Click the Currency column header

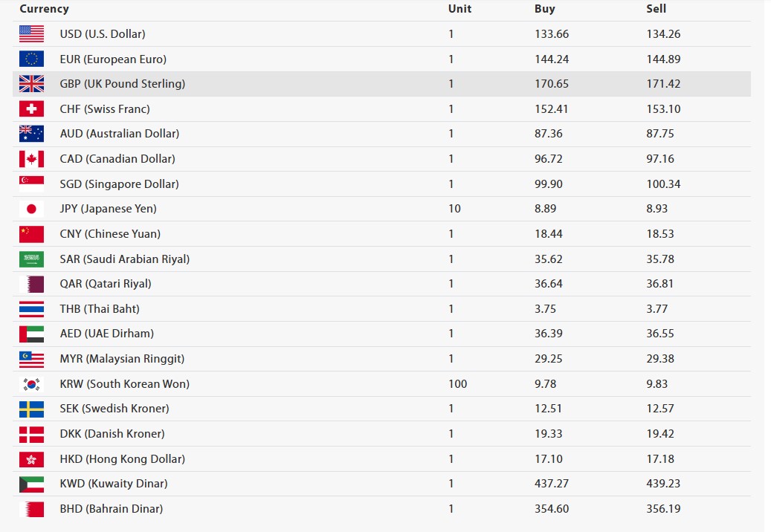coord(45,9)
